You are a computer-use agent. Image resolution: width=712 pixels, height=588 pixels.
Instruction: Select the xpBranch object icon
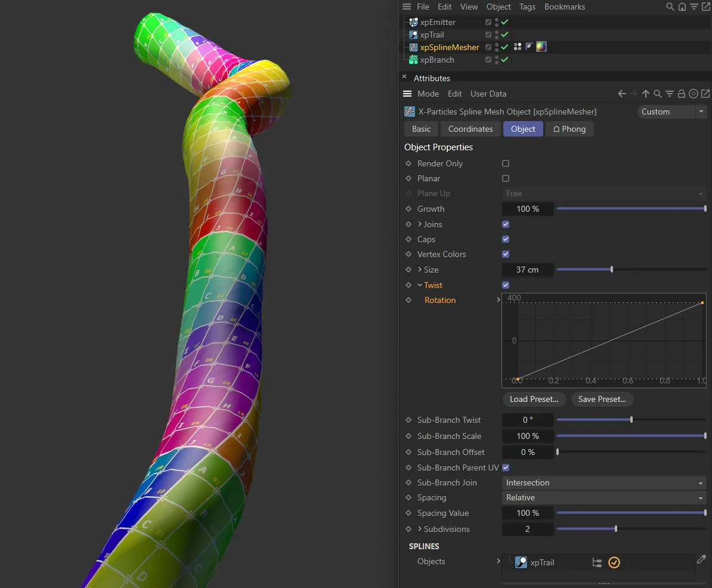click(413, 60)
